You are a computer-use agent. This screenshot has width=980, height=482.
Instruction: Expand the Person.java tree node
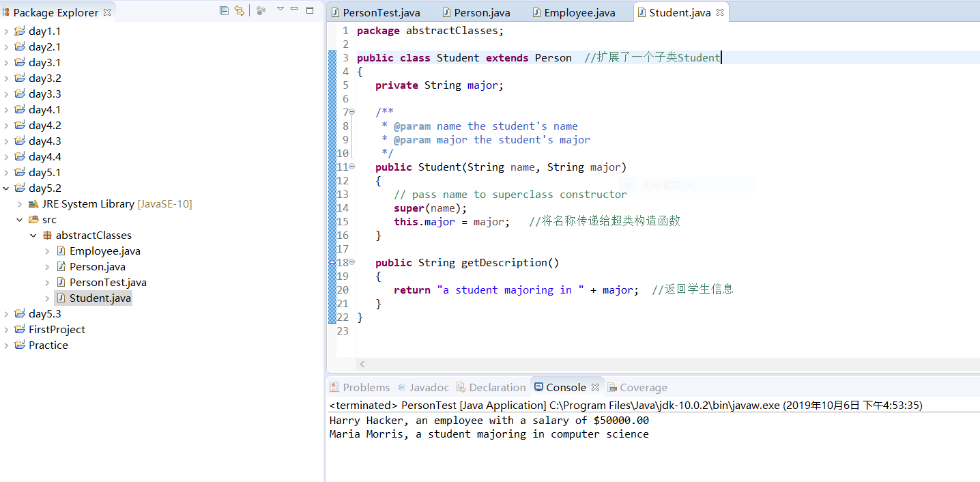tap(47, 267)
